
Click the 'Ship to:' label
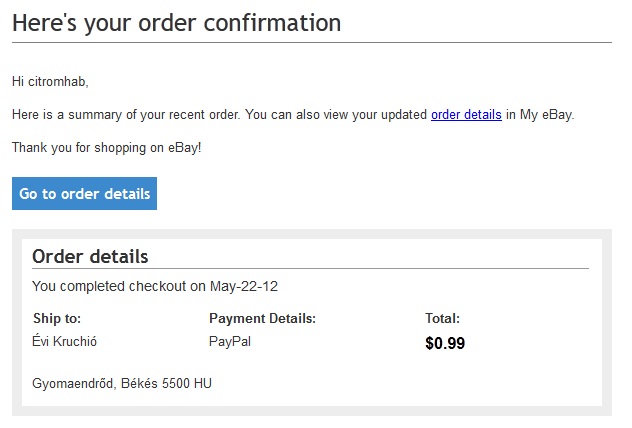(57, 319)
